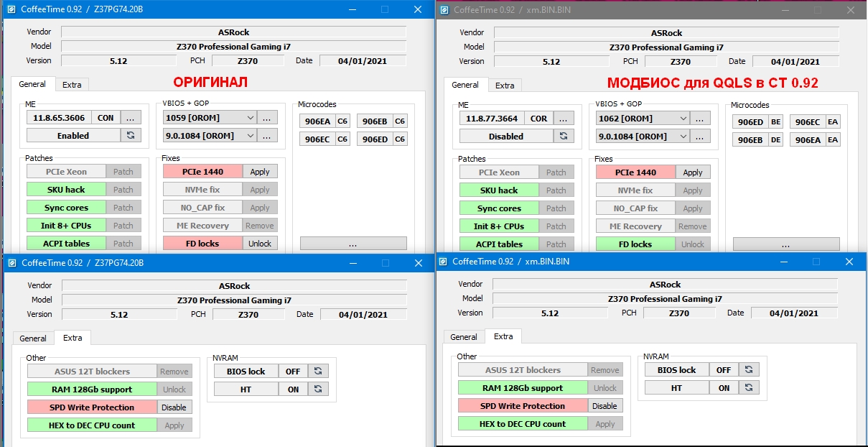The height and width of the screenshot is (447, 868).
Task: Click PCH Z370 field in Z37PG74.20B Extra window
Action: coord(248,315)
